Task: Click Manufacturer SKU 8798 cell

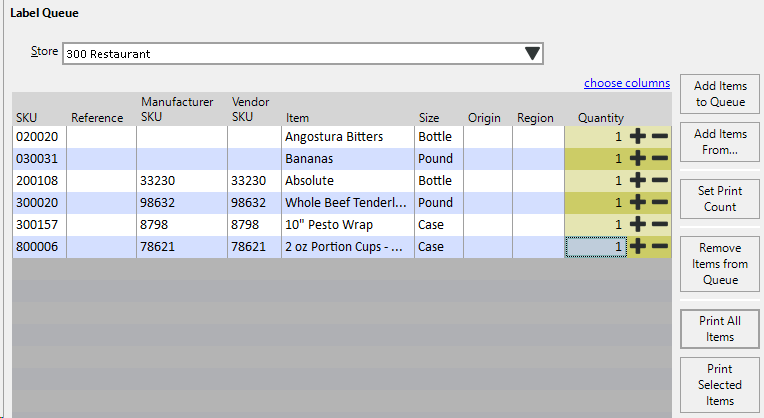Action: [182, 225]
